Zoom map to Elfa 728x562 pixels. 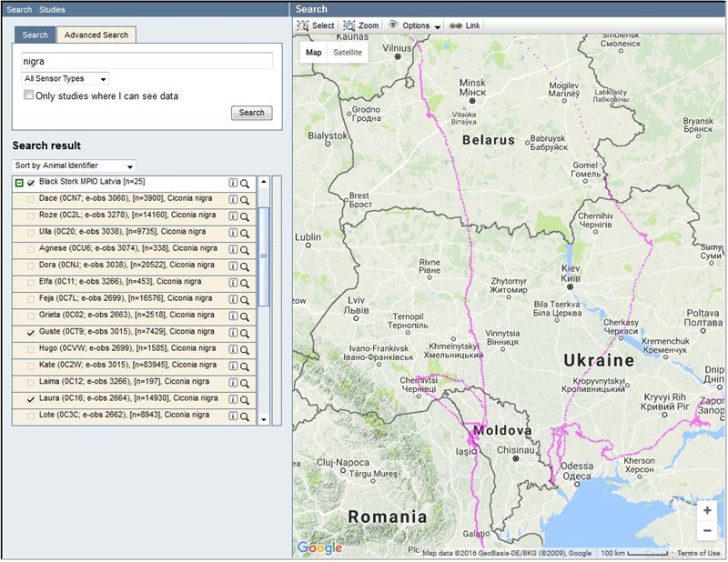tap(245, 283)
